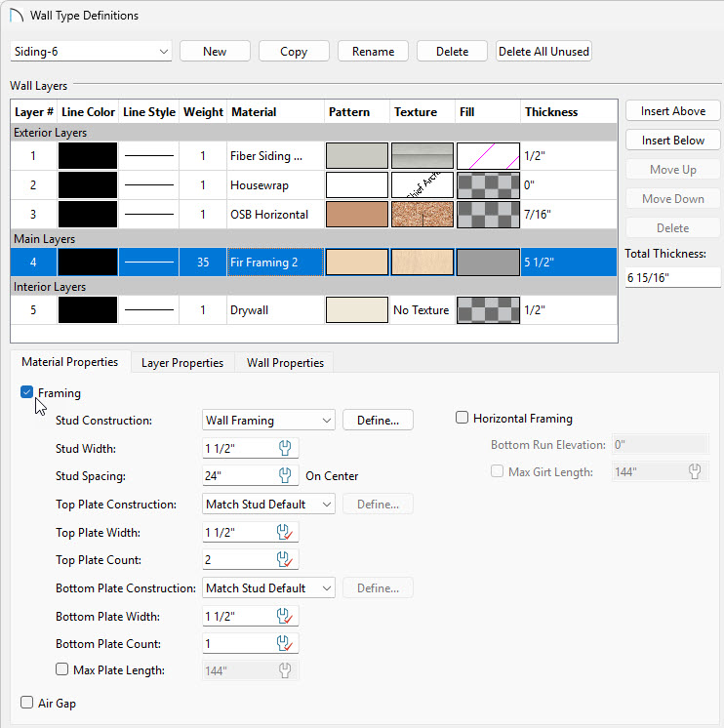Viewport: 724px width, 728px height.
Task: Click the Material column header
Action: [x=276, y=112]
